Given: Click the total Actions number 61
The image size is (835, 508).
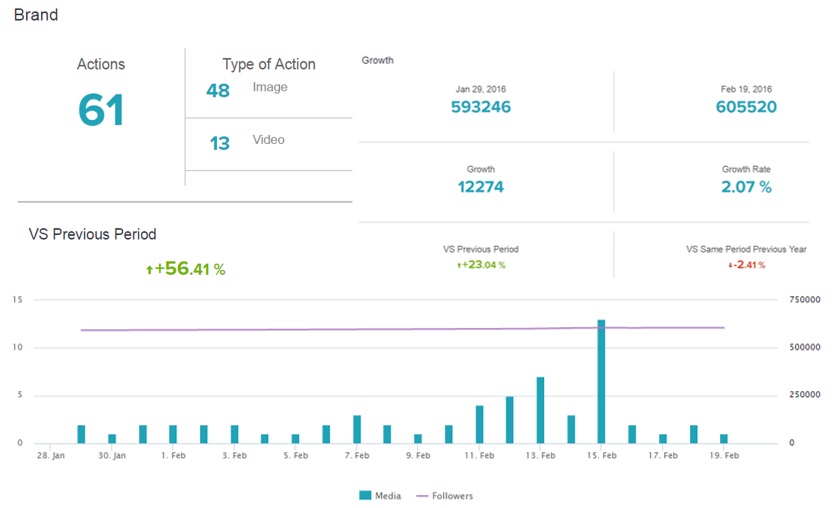Looking at the screenshot, I should tap(101, 111).
